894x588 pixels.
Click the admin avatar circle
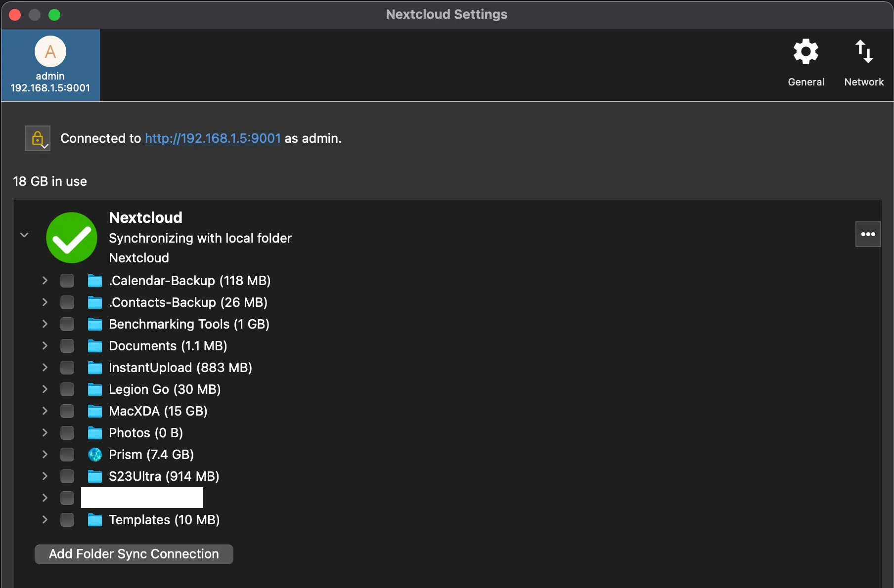[50, 51]
